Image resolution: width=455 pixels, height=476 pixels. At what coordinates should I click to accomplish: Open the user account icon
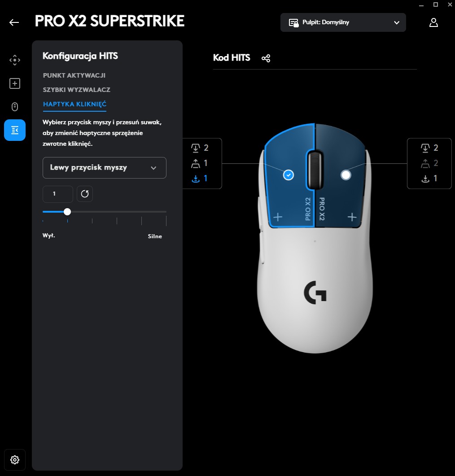[x=433, y=22]
